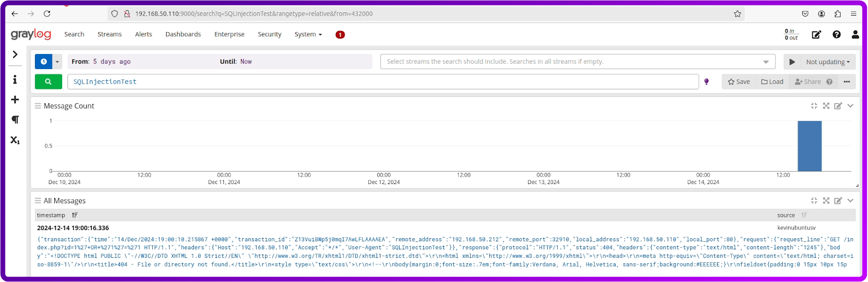
Task: Click the From 5 days ago time range
Action: coord(101,62)
